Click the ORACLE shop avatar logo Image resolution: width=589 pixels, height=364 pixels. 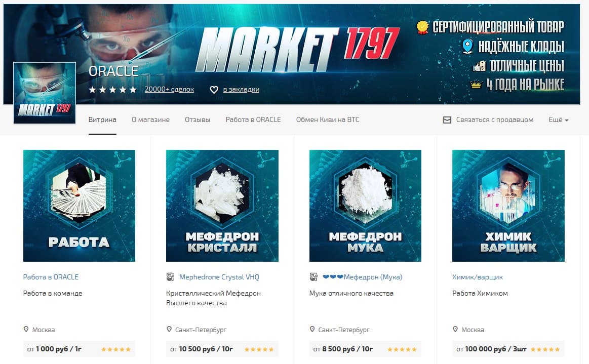pos(45,93)
